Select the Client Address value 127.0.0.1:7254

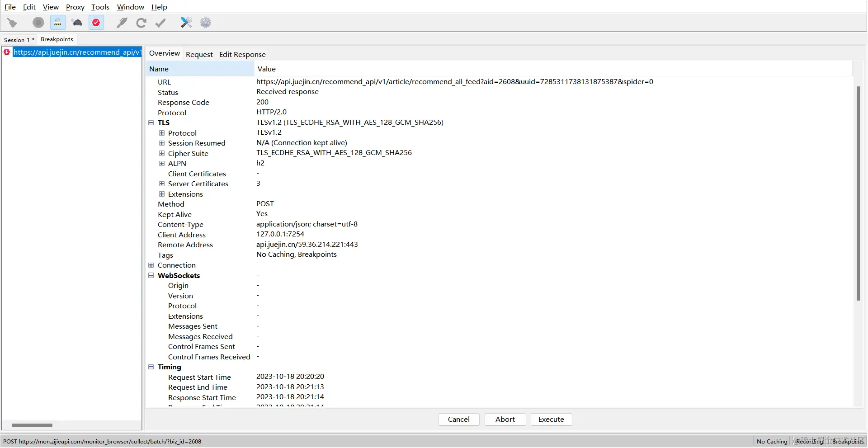(x=280, y=234)
